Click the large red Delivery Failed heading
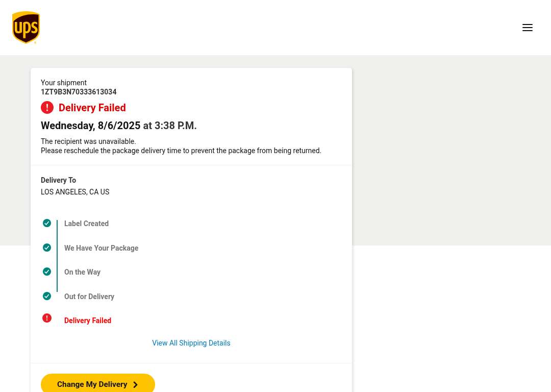Image resolution: width=551 pixels, height=392 pixels. coord(92,108)
